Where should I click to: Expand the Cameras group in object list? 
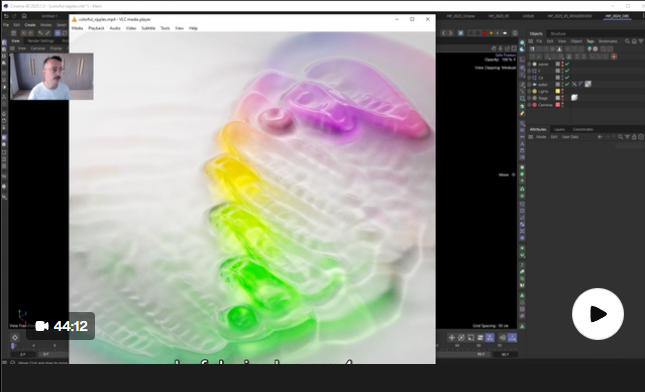pyautogui.click(x=529, y=105)
